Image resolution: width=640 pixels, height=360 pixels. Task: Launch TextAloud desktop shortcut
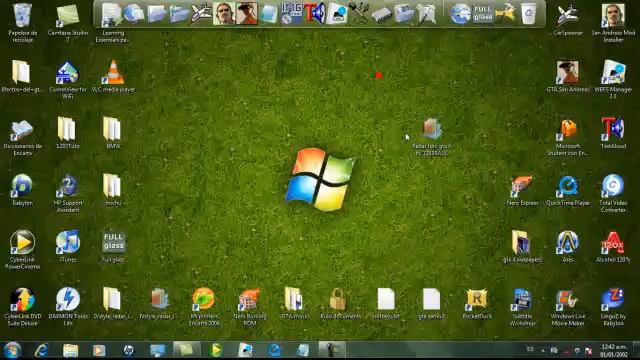pos(613,133)
